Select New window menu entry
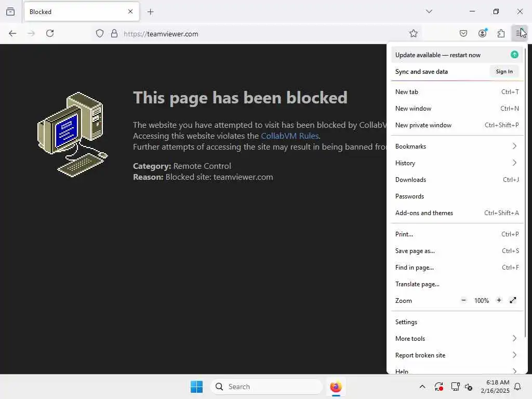 pos(457,108)
